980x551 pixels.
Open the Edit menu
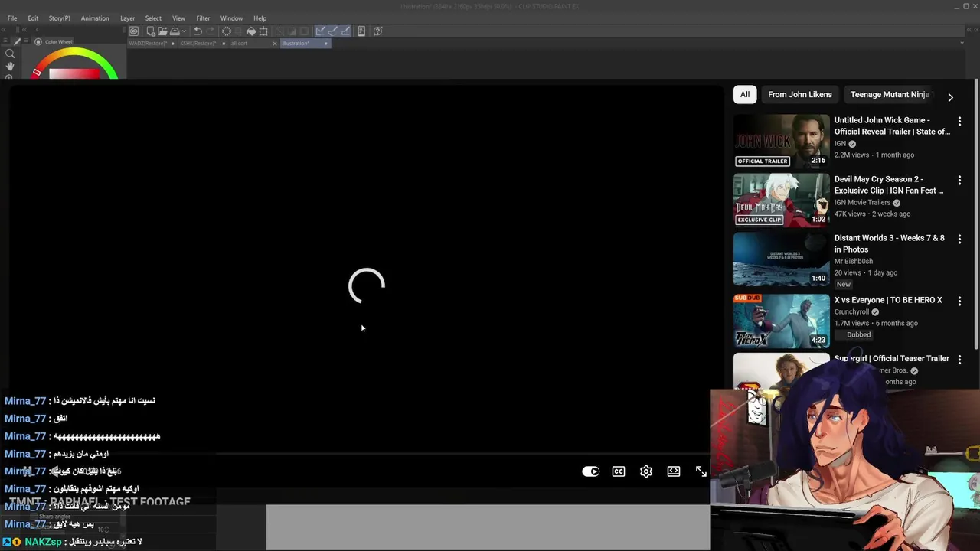[33, 18]
